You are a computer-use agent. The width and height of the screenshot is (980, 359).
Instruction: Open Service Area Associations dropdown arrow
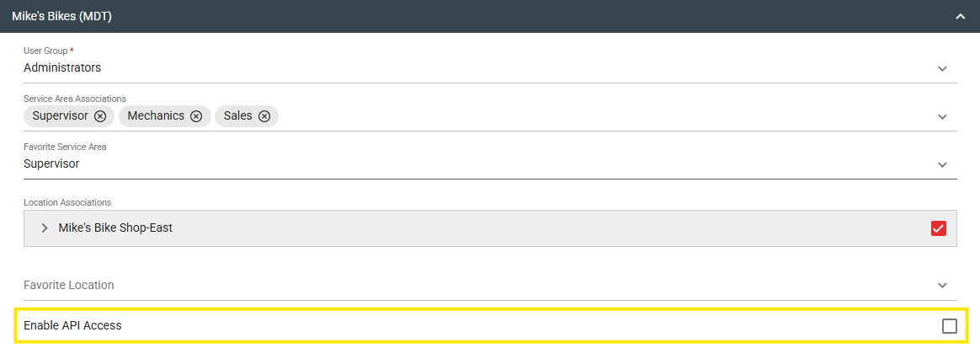pyautogui.click(x=942, y=116)
